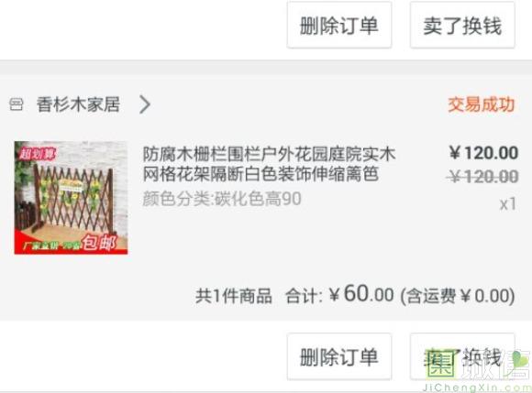Tap the bottom 卖了换钱 button under fence order
Viewport: 532px width, 393px height.
(462, 356)
